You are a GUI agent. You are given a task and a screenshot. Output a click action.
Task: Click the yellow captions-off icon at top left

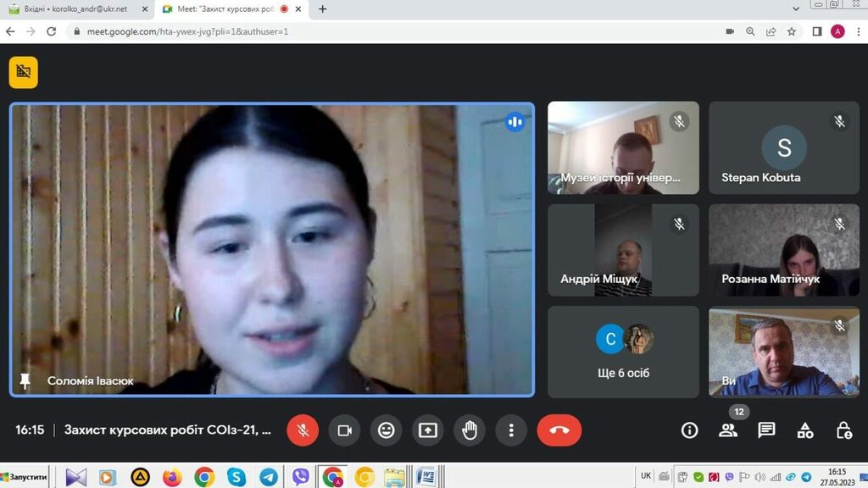pos(24,72)
